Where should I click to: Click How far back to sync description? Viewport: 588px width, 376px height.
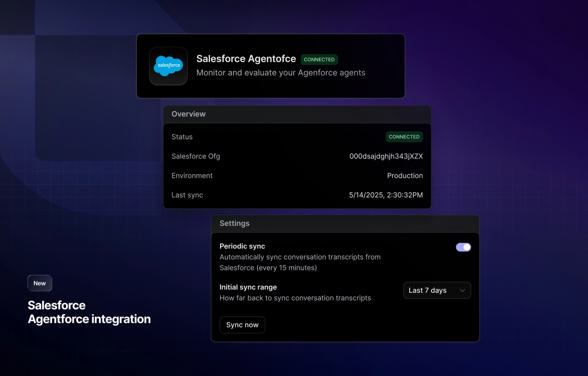295,298
